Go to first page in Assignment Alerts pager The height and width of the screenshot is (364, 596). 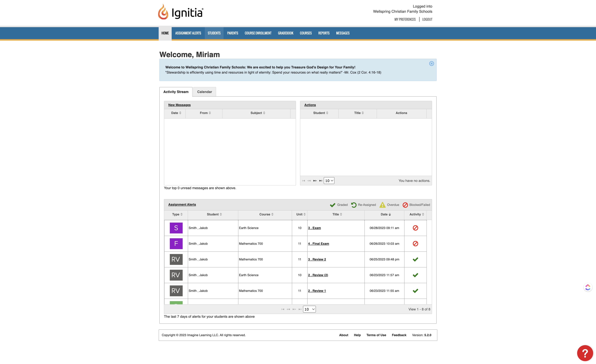click(x=283, y=309)
